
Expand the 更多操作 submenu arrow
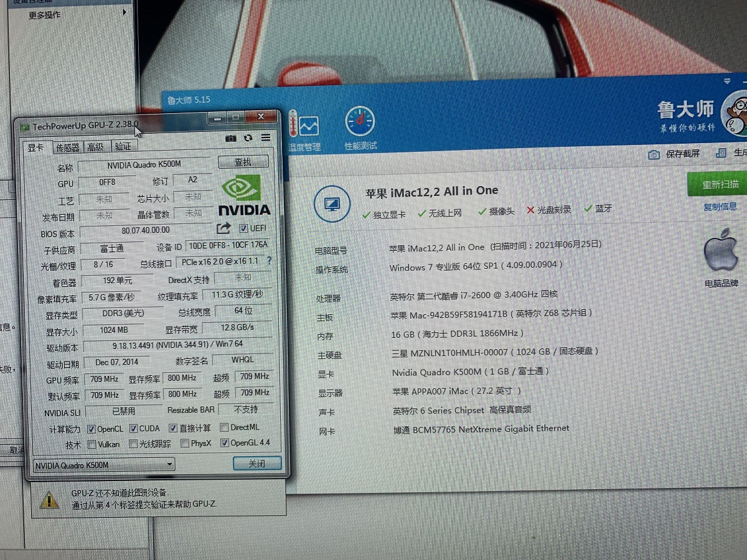(125, 12)
